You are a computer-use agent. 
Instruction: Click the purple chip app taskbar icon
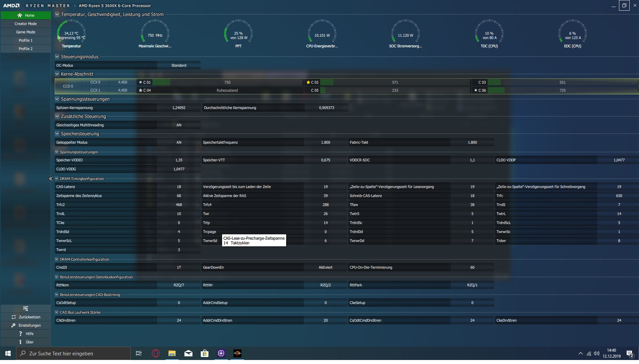(x=221, y=353)
